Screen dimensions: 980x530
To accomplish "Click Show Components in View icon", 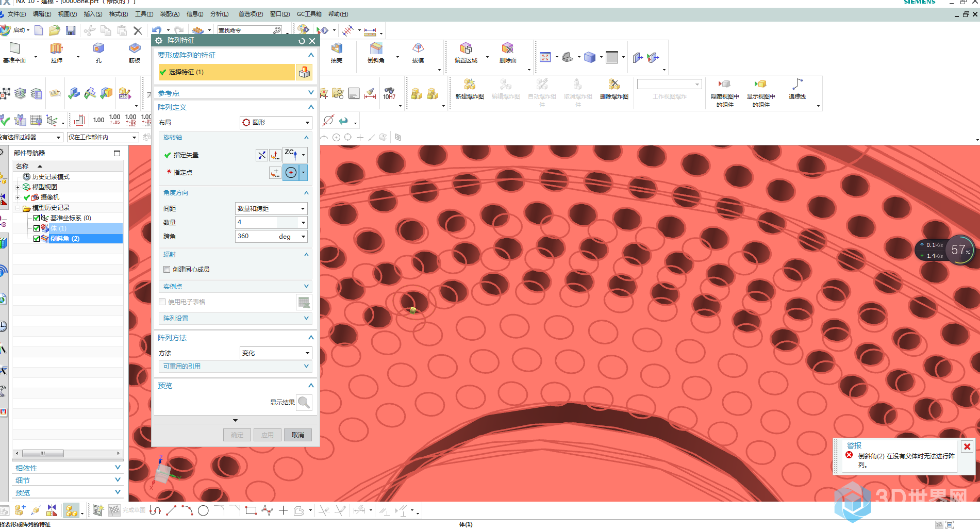I will [x=761, y=84].
